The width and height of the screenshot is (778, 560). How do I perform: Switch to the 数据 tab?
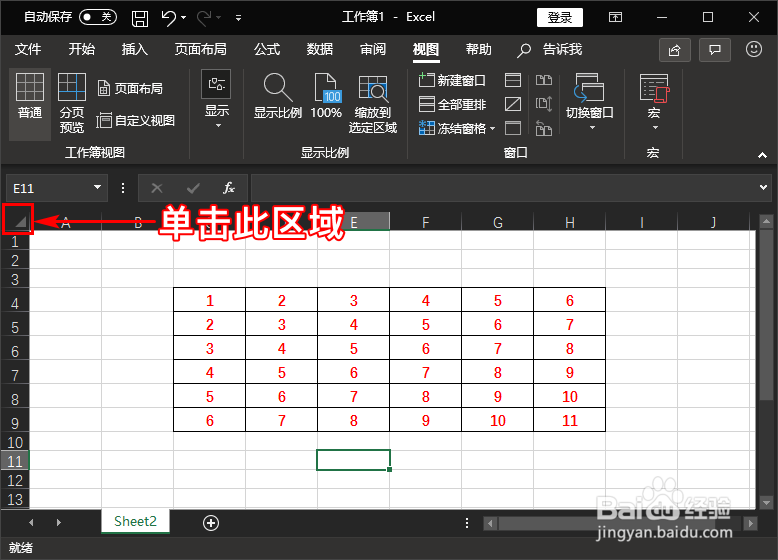click(x=320, y=49)
